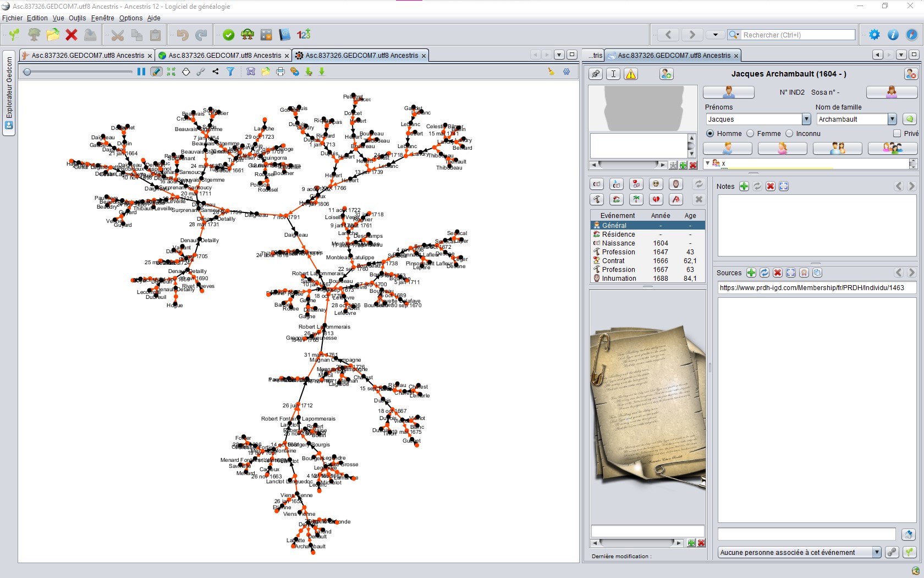
Task: Expand the Prénoms dropdown arrow
Action: pyautogui.click(x=806, y=119)
